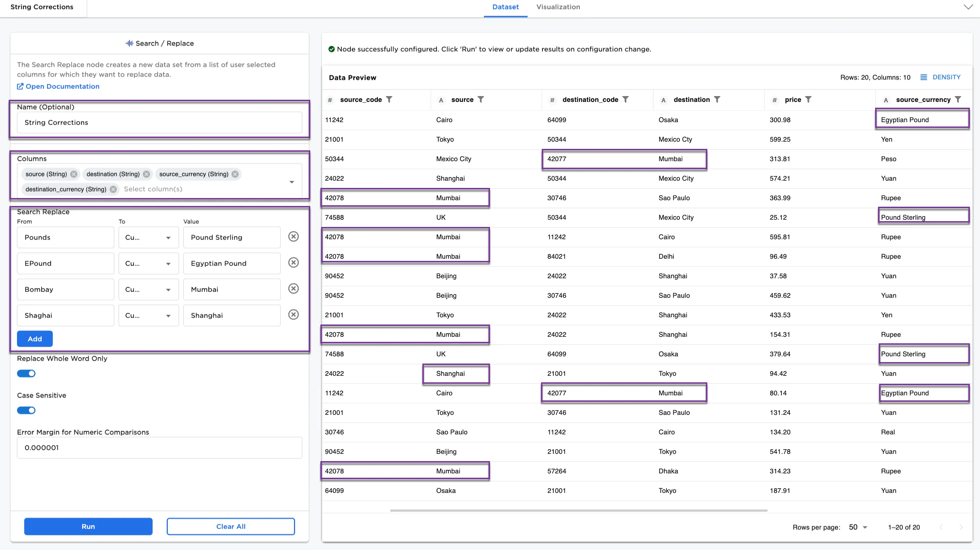Viewport: 980px width, 550px height.
Task: Remove the Bombay replacement row
Action: pyautogui.click(x=293, y=288)
